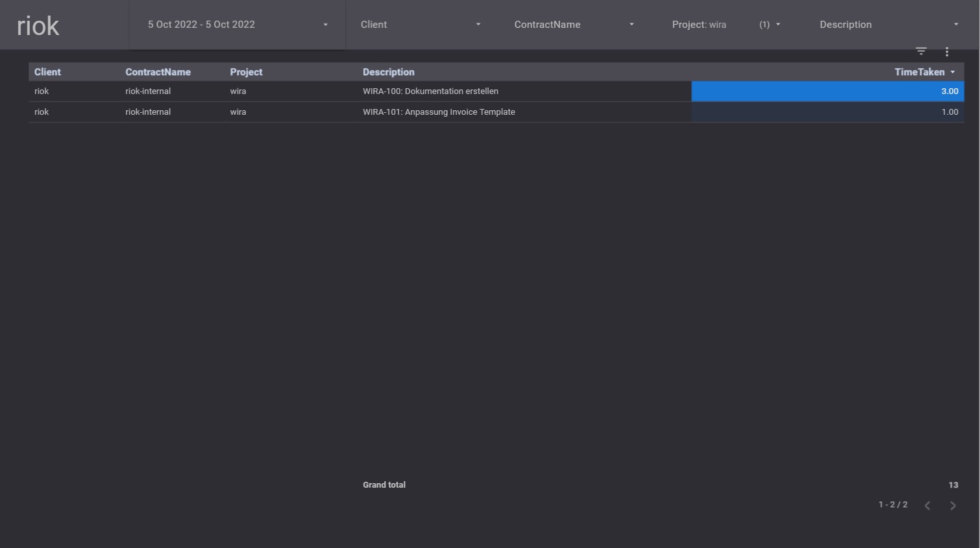980x548 pixels.
Task: Sort table by Client column header
Action: point(47,72)
